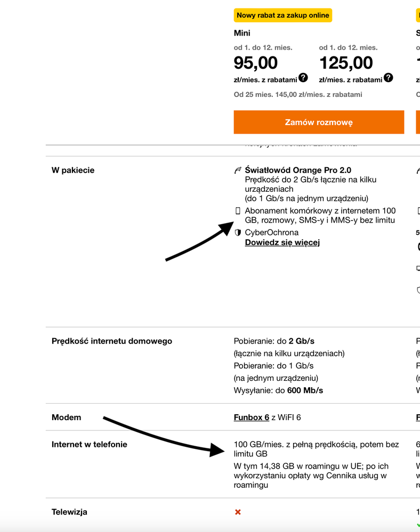
Task: Open the help icon next to 95,00 price
Action: [x=303, y=78]
